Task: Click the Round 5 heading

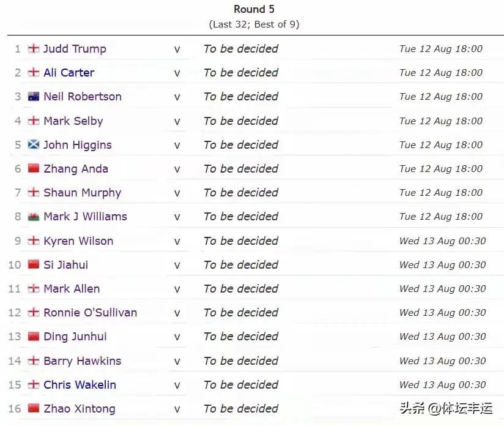Action: tap(254, 9)
